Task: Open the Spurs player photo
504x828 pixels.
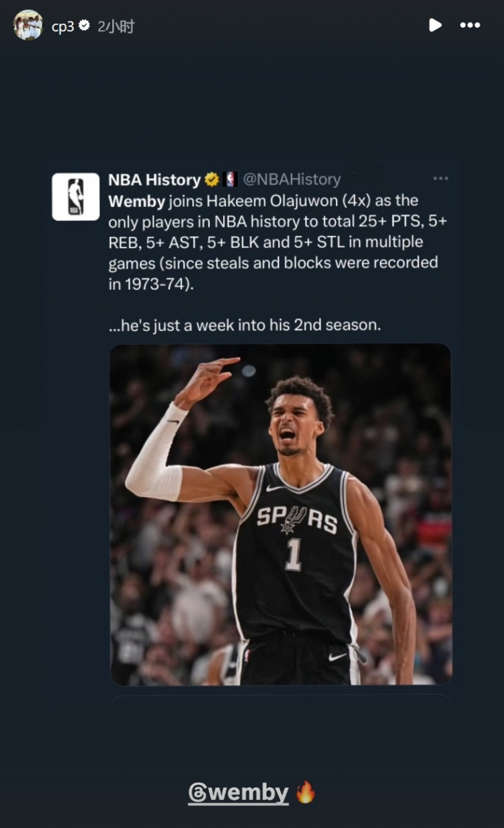Action: point(280,514)
